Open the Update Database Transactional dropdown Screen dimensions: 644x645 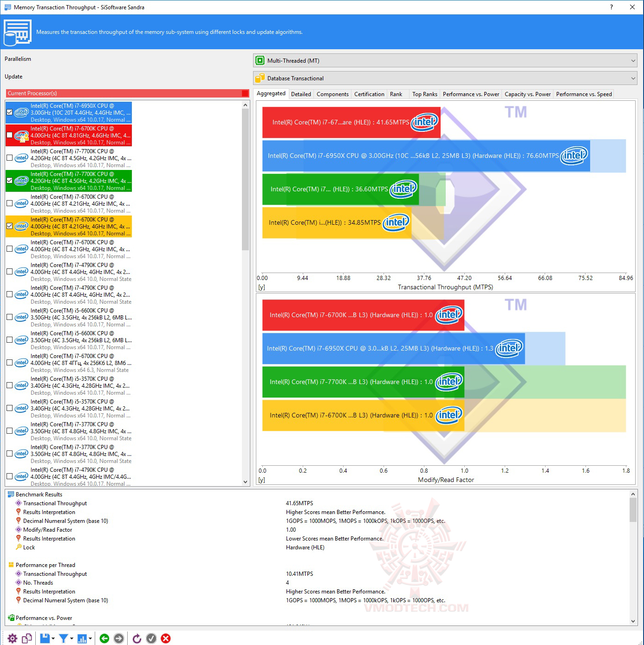445,78
